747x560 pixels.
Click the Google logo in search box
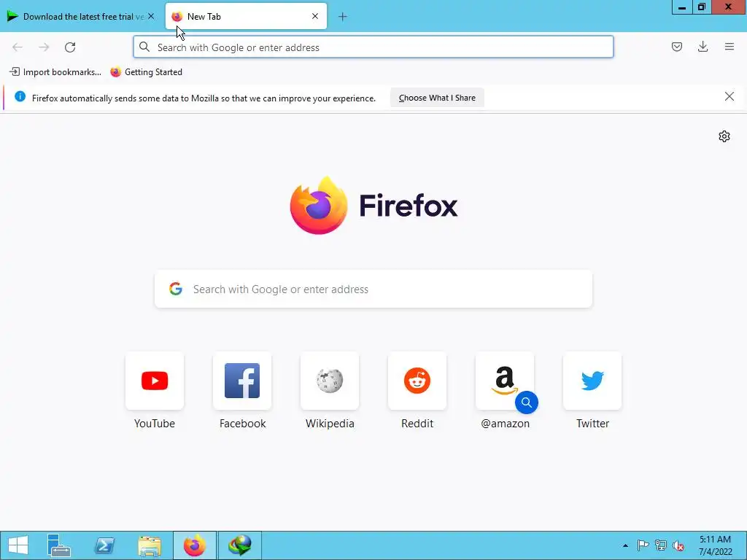tap(176, 289)
